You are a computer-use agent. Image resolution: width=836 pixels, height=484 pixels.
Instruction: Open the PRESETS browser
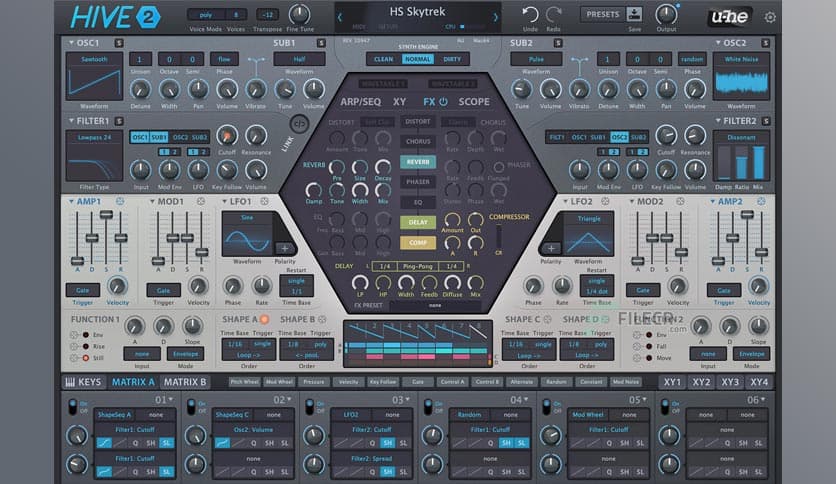pos(601,15)
